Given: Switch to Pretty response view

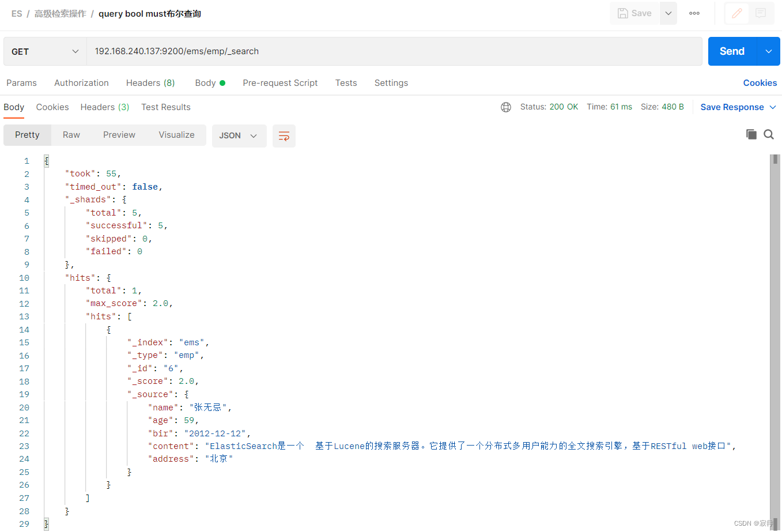Looking at the screenshot, I should (x=27, y=135).
